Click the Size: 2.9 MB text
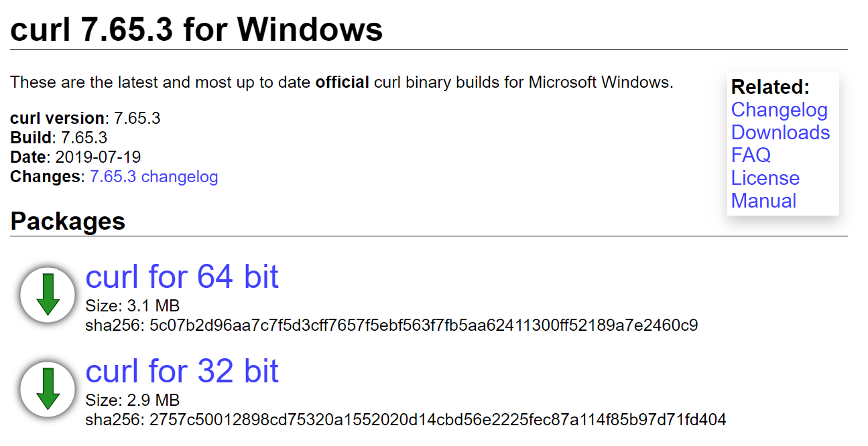This screenshot has width=868, height=446. click(133, 400)
